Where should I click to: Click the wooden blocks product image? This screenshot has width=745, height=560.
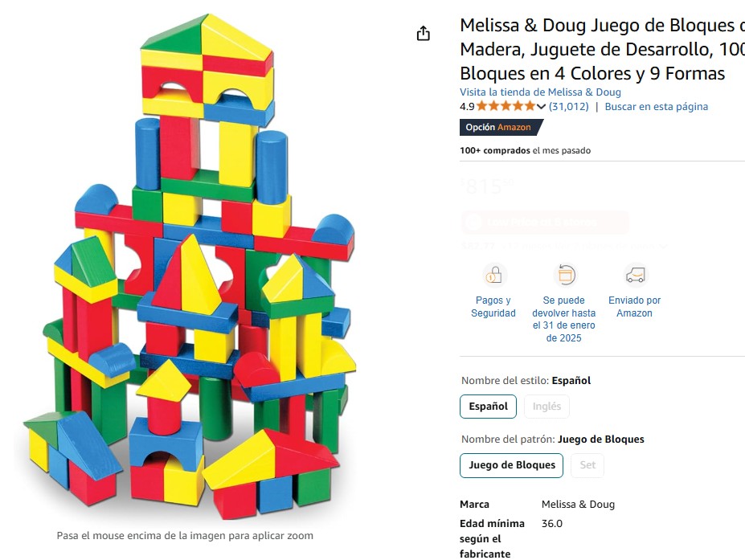coord(190,266)
